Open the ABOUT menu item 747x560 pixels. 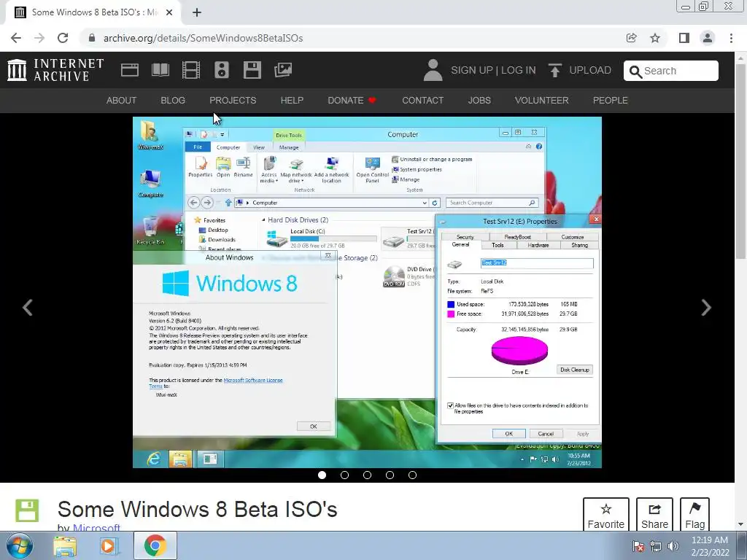[122, 101]
